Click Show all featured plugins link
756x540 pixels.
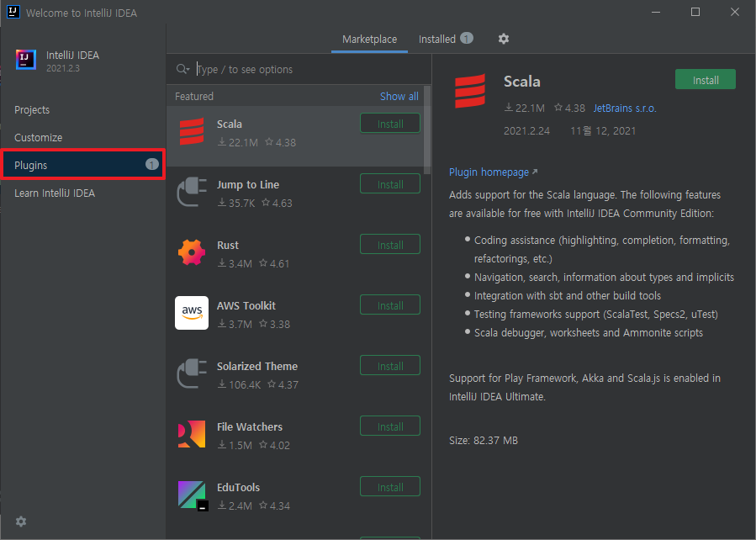tap(399, 97)
